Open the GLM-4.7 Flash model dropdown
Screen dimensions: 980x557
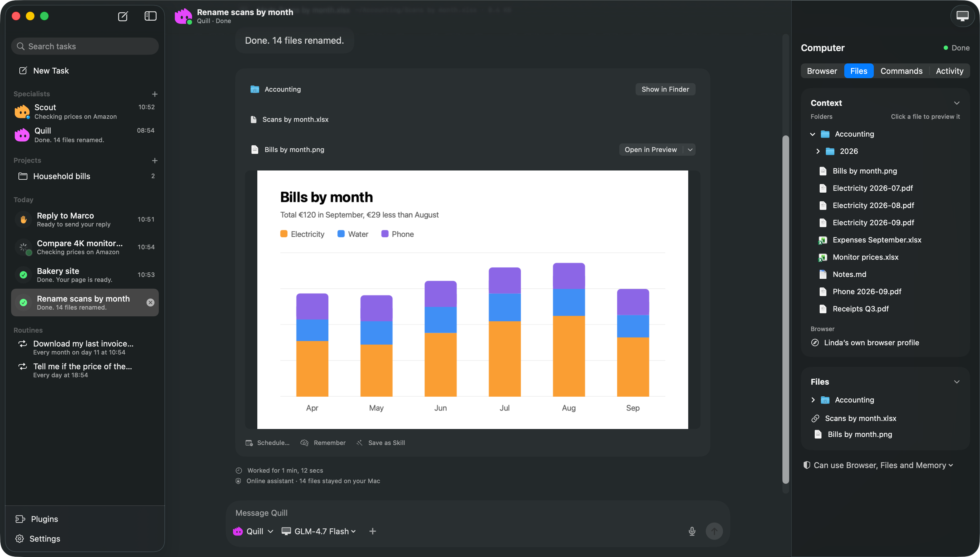click(319, 531)
